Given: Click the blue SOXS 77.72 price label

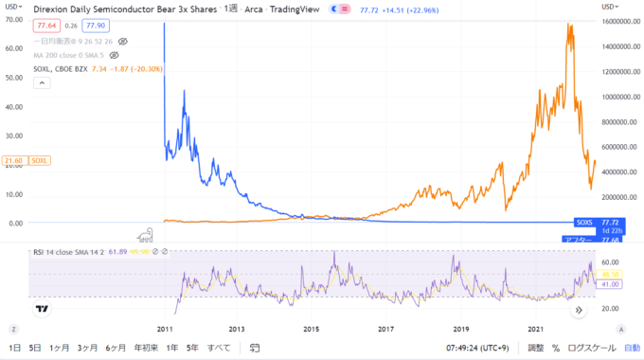Looking at the screenshot, I should (599, 223).
